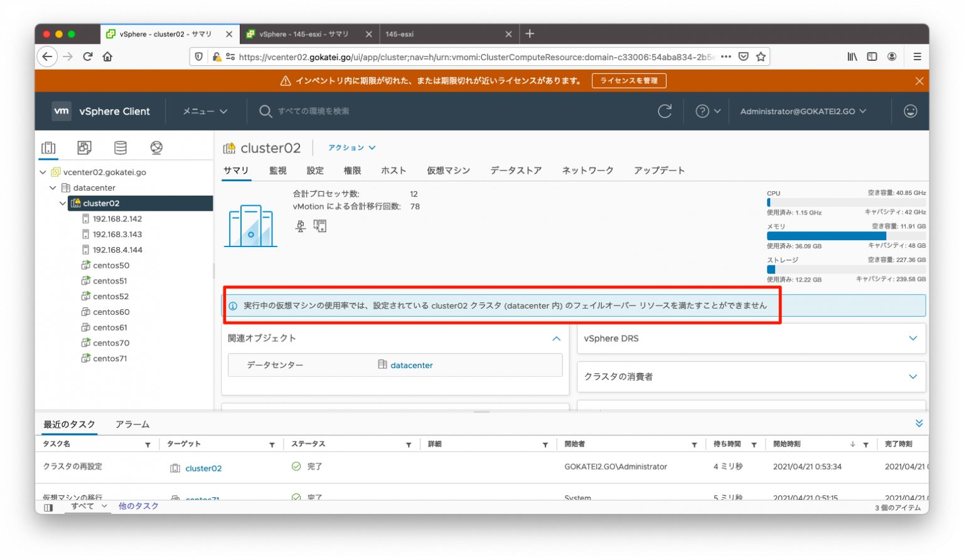
Task: Switch to the アップデート tab
Action: point(659,171)
